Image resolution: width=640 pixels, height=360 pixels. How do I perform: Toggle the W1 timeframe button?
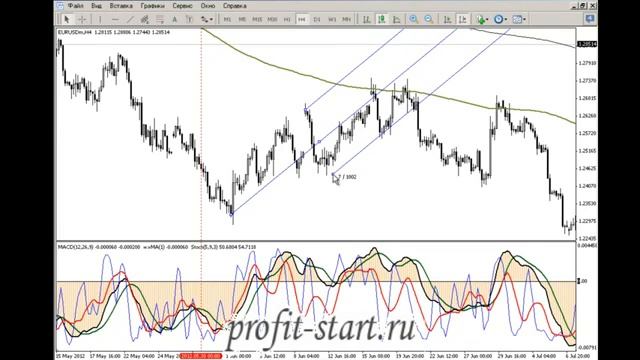pyautogui.click(x=332, y=19)
